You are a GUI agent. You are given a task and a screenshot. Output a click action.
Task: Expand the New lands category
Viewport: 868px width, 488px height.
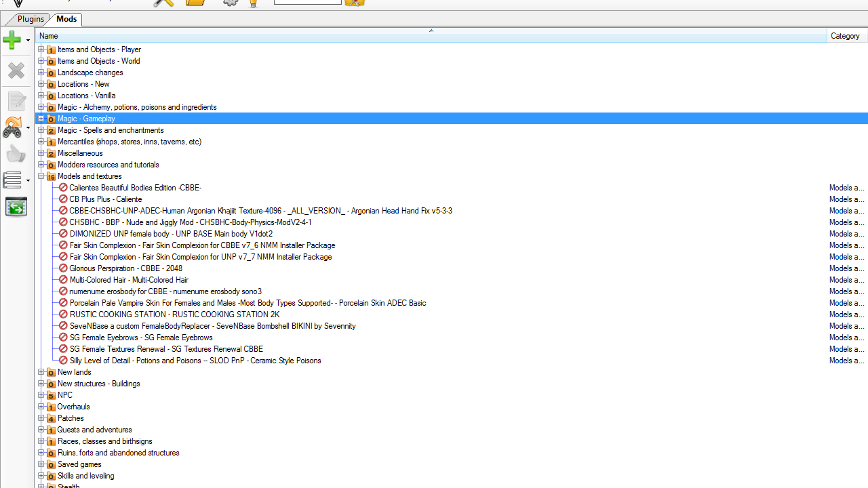pyautogui.click(x=41, y=372)
